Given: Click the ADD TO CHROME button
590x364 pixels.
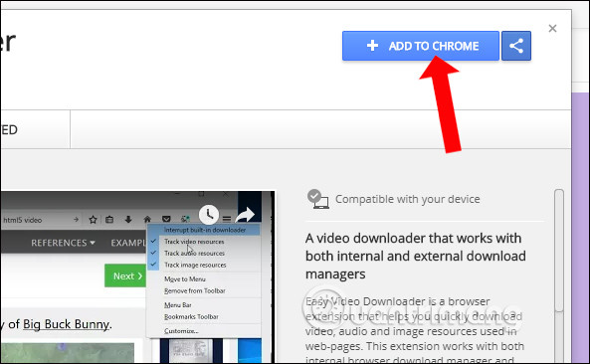Looking at the screenshot, I should (421, 46).
